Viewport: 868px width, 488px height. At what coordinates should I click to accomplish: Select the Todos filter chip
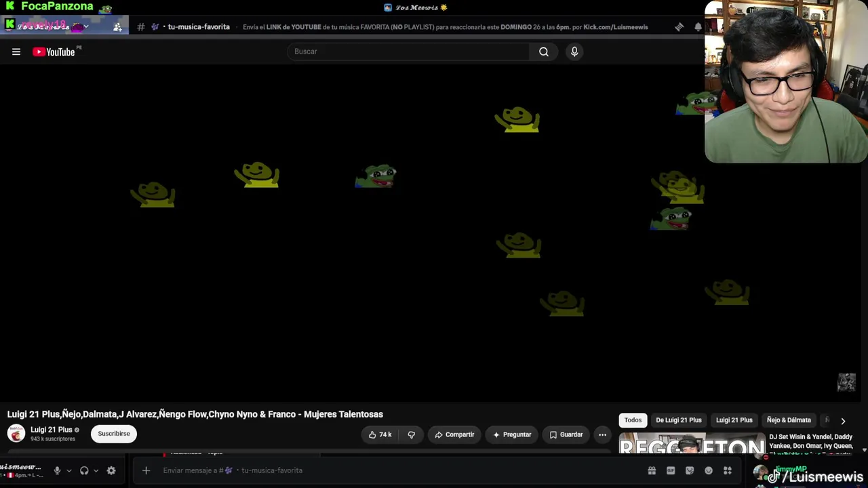pyautogui.click(x=633, y=420)
